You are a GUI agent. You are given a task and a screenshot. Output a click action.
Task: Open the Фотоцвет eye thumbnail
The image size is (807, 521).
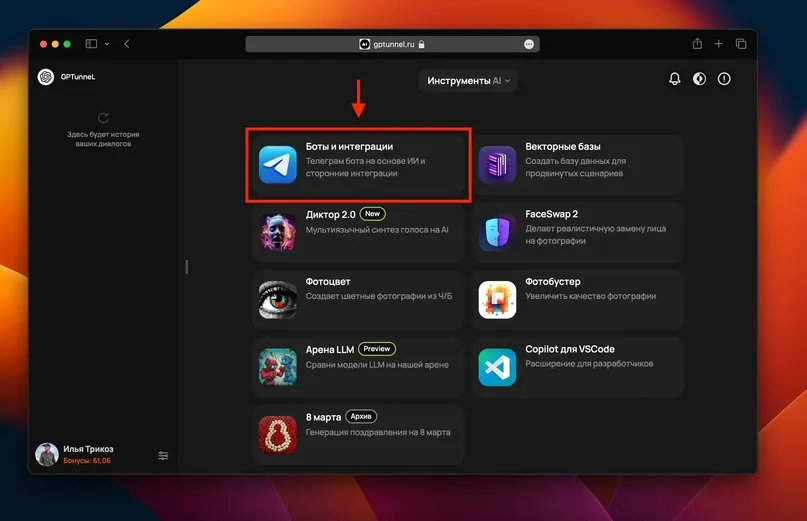[x=278, y=300]
